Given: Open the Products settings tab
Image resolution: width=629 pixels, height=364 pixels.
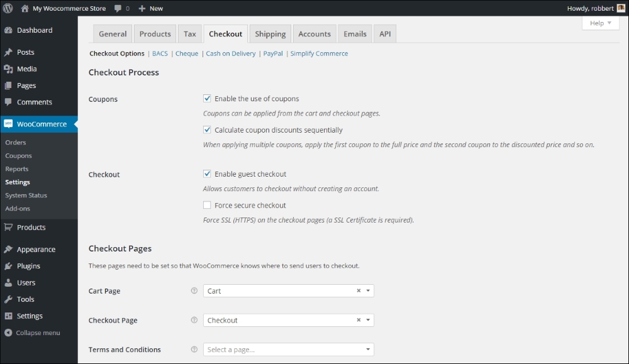Looking at the screenshot, I should pos(155,34).
